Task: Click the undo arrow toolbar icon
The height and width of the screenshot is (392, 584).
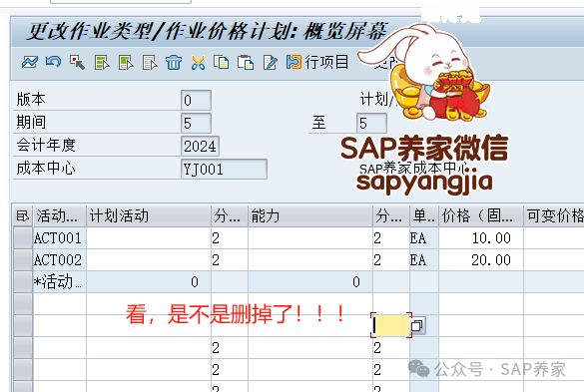Action: click(x=53, y=62)
